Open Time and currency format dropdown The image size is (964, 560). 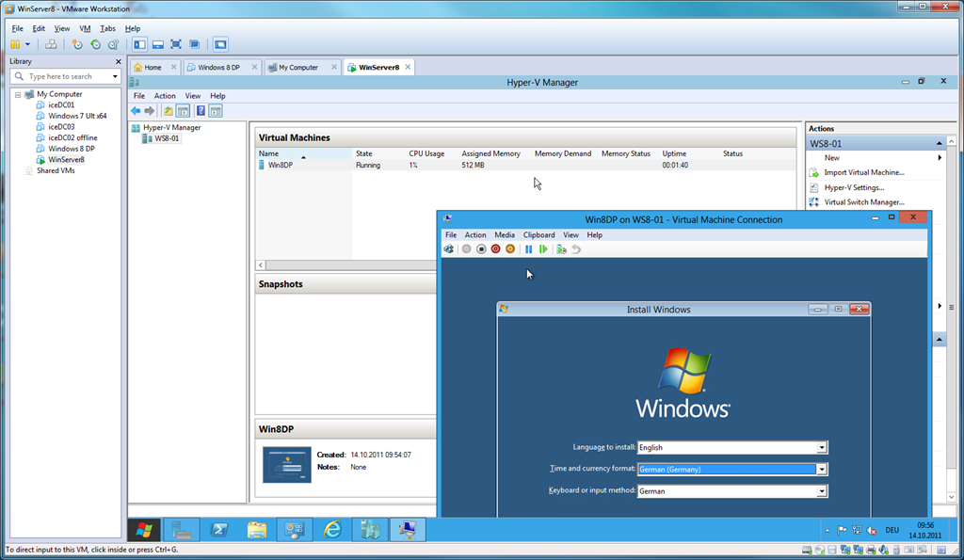pyautogui.click(x=821, y=470)
